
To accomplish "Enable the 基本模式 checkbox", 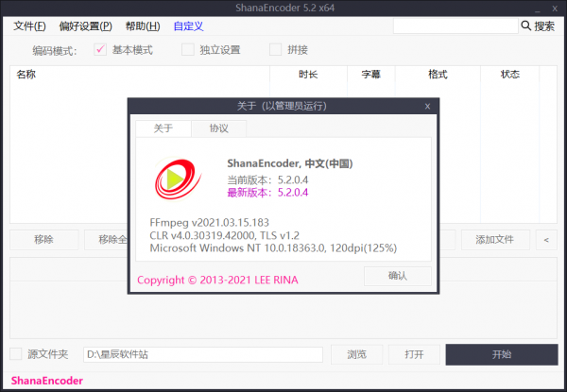I will click(x=101, y=50).
